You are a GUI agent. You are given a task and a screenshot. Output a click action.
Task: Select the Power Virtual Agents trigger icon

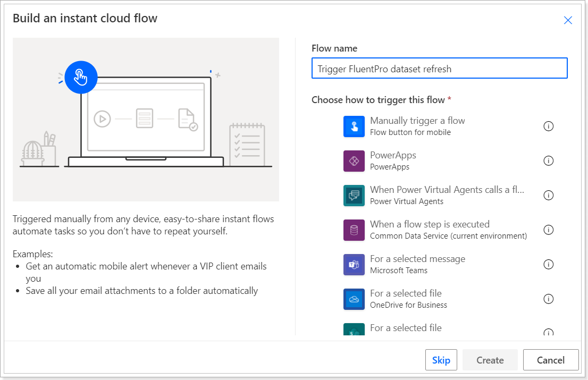354,195
